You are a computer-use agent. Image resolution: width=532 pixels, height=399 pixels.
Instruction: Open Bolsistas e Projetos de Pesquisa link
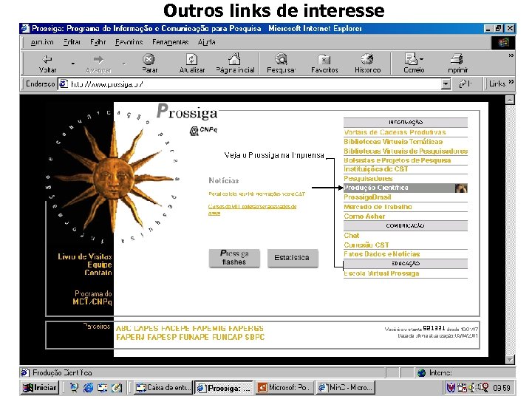pyautogui.click(x=398, y=160)
